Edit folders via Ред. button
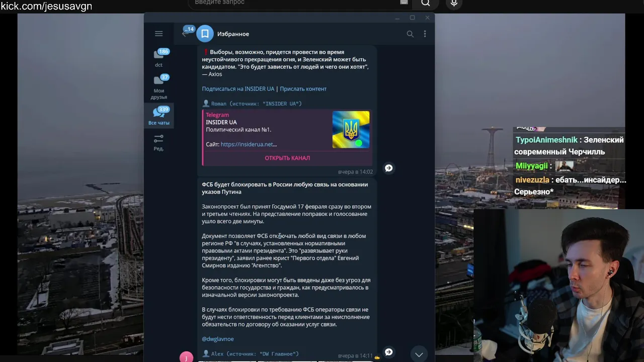The height and width of the screenshot is (362, 644). (x=158, y=142)
